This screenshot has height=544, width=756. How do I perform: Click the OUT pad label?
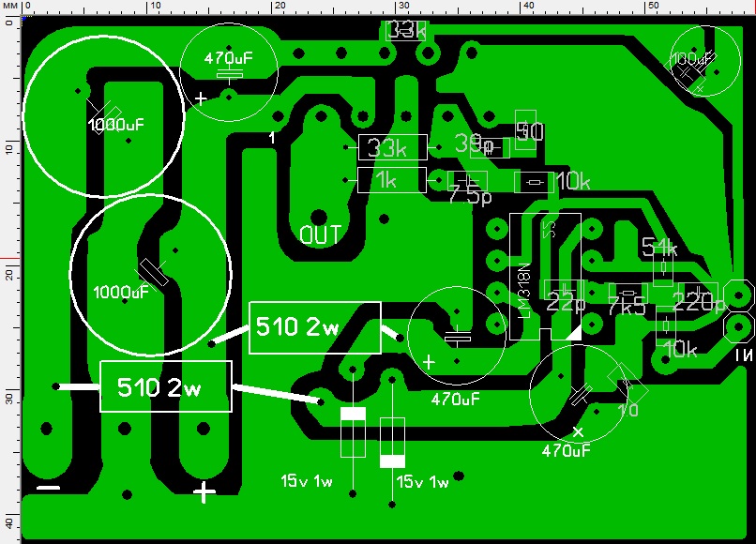point(321,234)
